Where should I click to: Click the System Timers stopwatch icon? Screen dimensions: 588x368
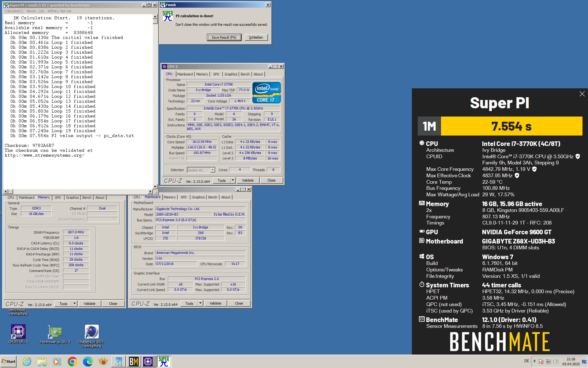422,285
